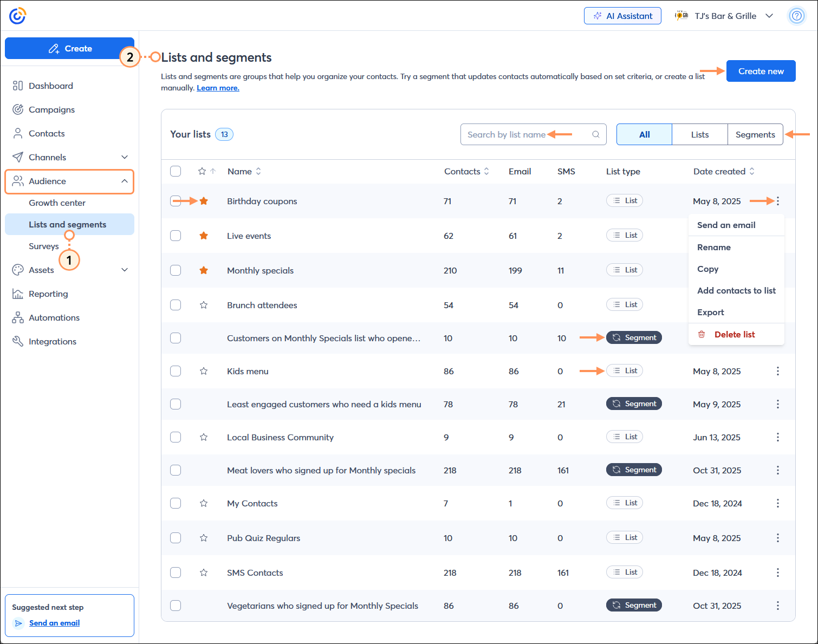818x644 pixels.
Task: Favorite the Brunch attendees list star
Action: tap(204, 305)
